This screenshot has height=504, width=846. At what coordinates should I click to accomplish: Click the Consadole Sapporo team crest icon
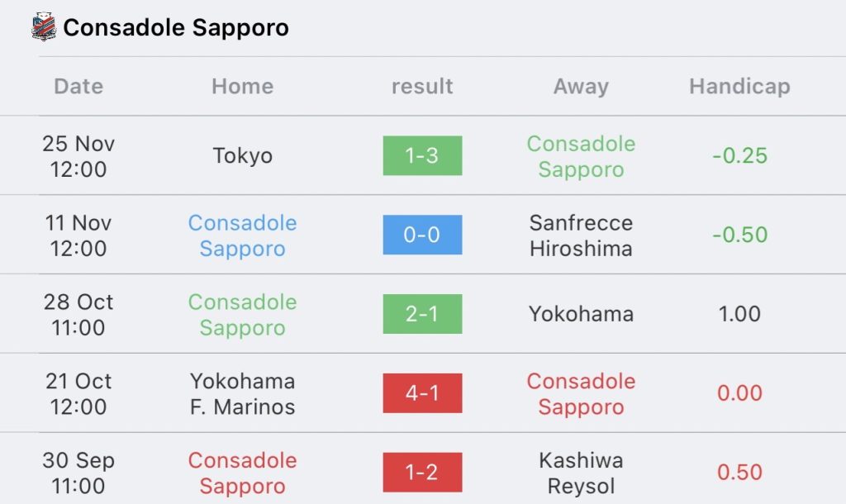(x=44, y=27)
